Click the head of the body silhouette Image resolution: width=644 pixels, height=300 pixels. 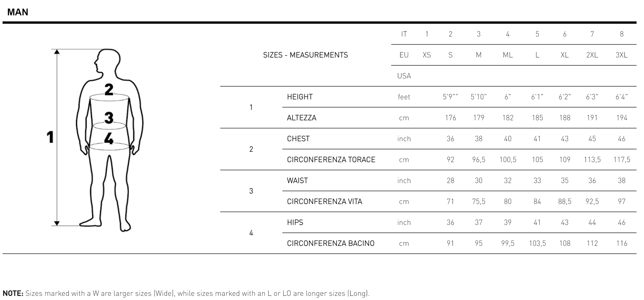click(x=108, y=60)
